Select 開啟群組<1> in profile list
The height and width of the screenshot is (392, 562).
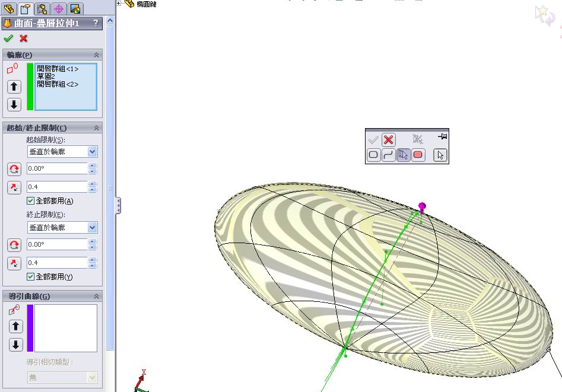click(58, 68)
